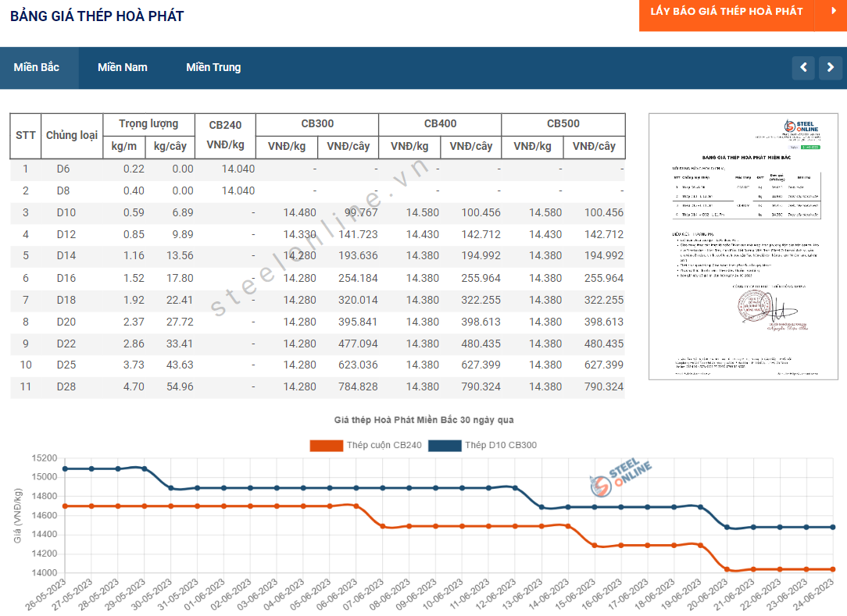Click blue line data point at 26-05-2023
This screenshot has height=616, width=847.
[66, 468]
